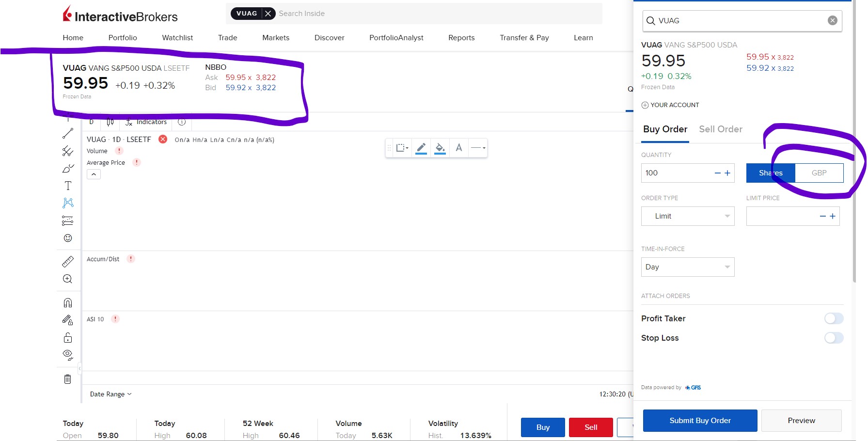Enable the Stop Loss toggle
This screenshot has width=868, height=441.
[x=834, y=338]
